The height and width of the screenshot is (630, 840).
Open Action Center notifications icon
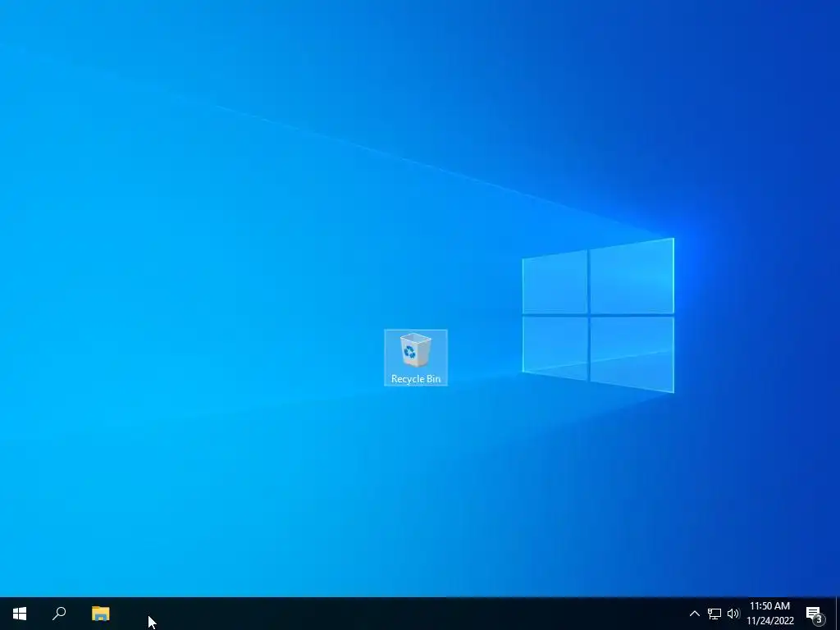815,614
